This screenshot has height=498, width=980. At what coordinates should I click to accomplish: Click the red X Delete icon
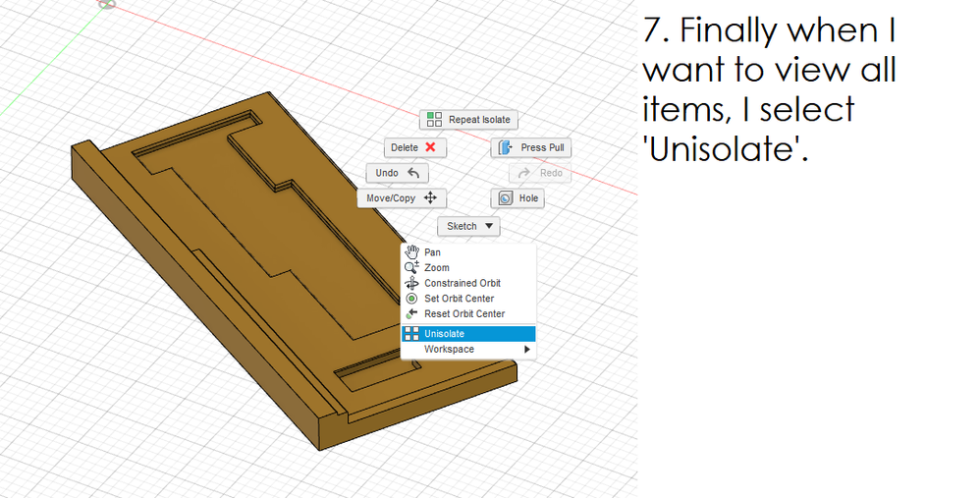(430, 147)
